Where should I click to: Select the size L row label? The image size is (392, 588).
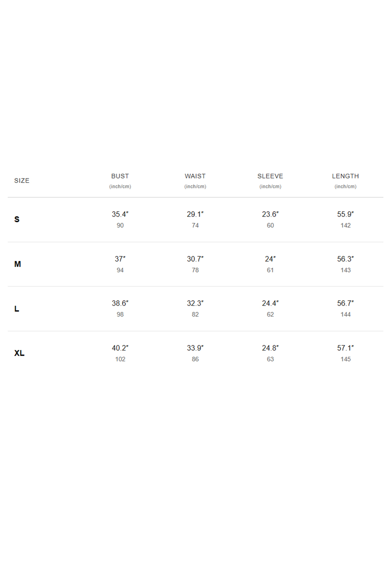point(17,309)
